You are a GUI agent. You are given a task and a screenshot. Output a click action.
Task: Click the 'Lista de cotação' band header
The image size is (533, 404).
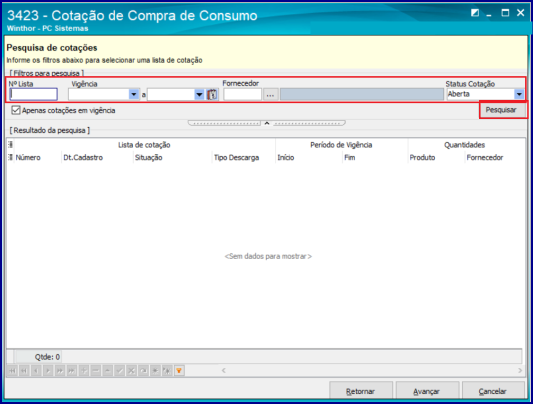[144, 145]
